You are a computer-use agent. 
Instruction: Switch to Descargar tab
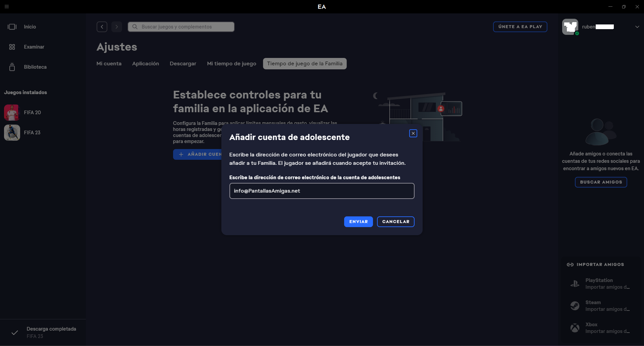click(183, 64)
